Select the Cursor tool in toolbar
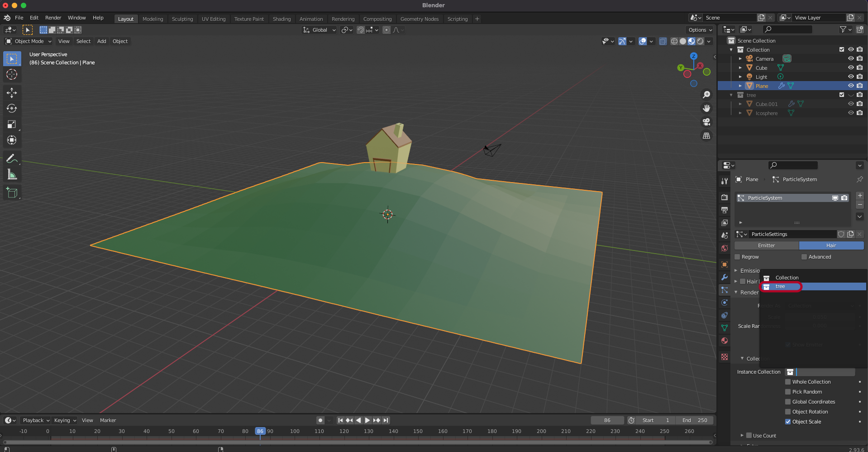 (12, 74)
